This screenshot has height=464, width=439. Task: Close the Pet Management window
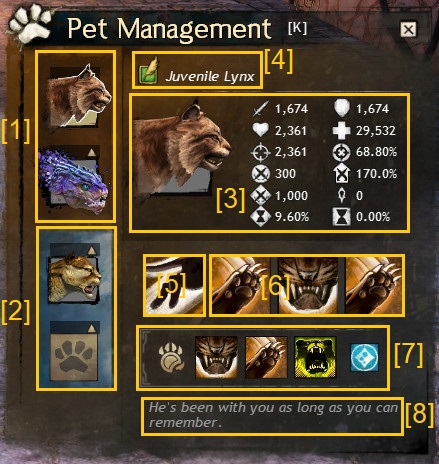pos(408,30)
